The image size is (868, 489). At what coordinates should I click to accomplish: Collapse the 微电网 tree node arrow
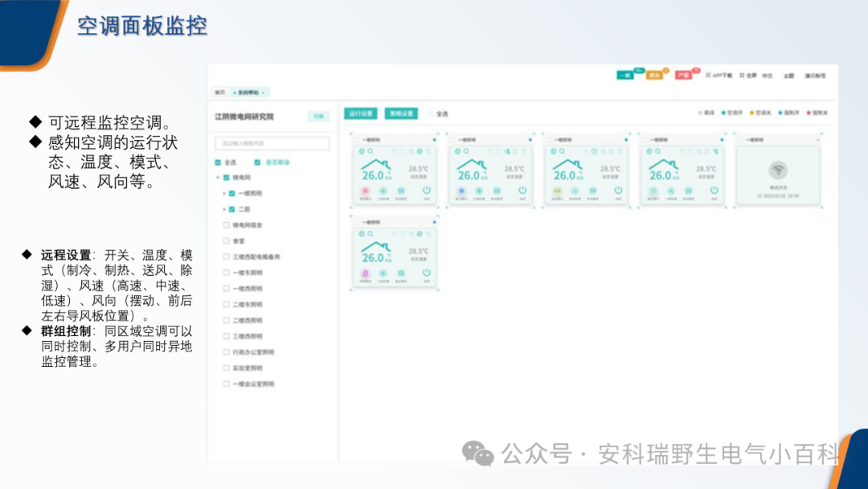pyautogui.click(x=218, y=178)
